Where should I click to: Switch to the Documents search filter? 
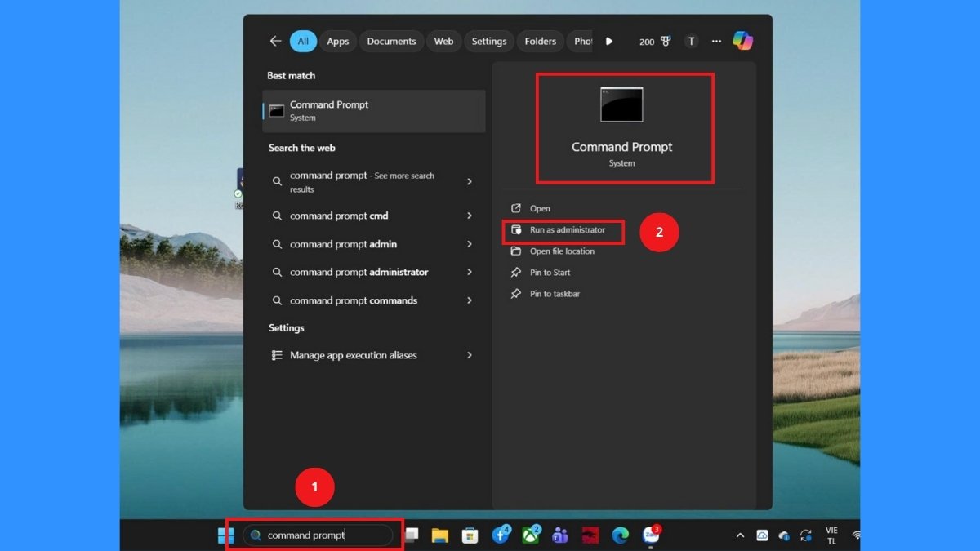[391, 41]
